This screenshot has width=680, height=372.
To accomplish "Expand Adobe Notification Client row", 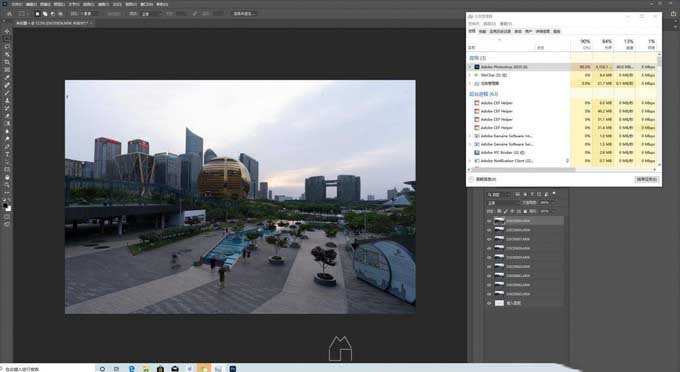I will click(x=470, y=160).
